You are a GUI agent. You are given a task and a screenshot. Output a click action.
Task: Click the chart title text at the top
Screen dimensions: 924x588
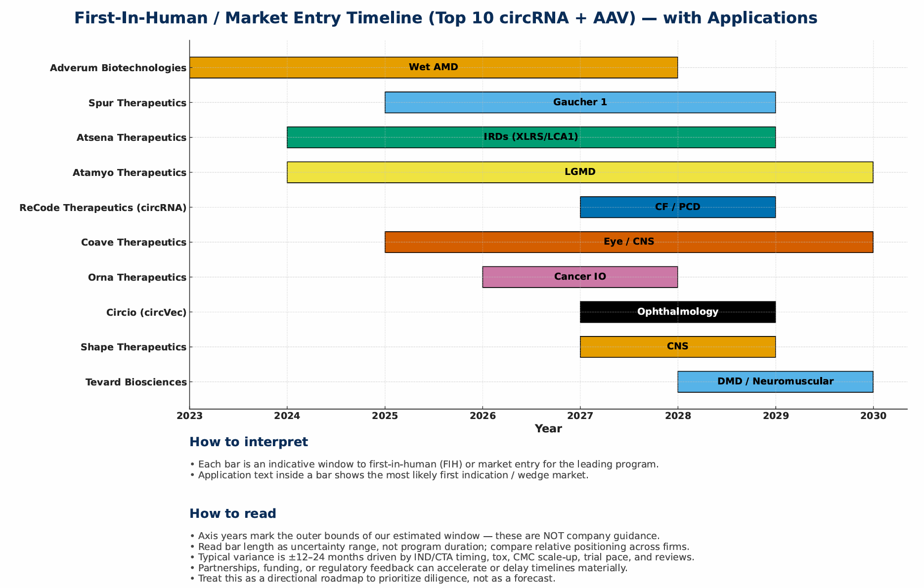tap(445, 18)
